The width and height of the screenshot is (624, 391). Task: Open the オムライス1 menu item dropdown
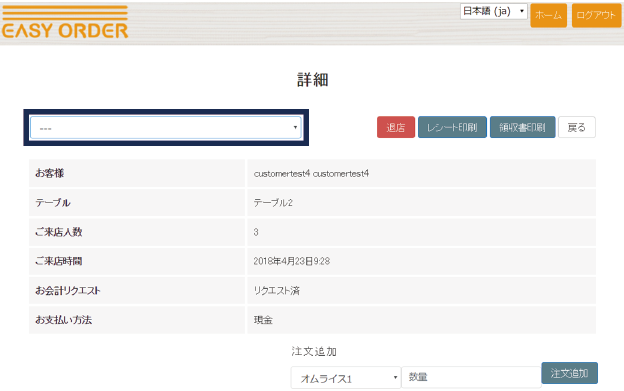tap(345, 378)
